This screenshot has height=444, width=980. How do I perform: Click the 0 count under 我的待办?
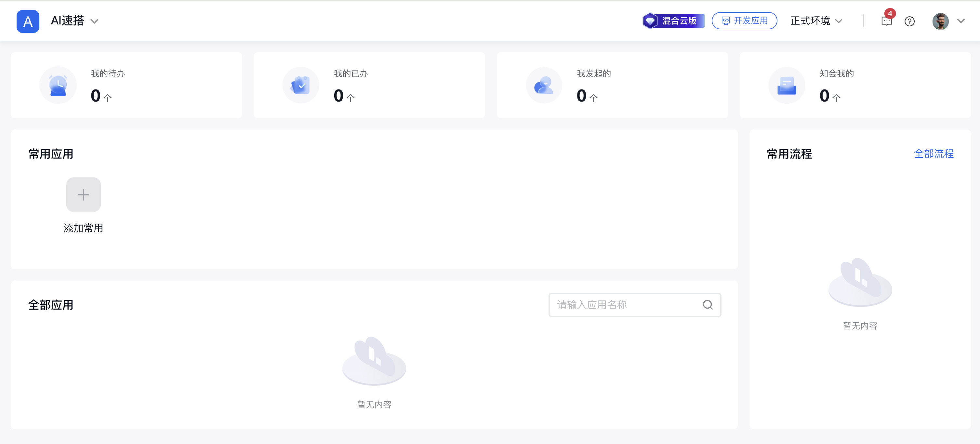96,96
